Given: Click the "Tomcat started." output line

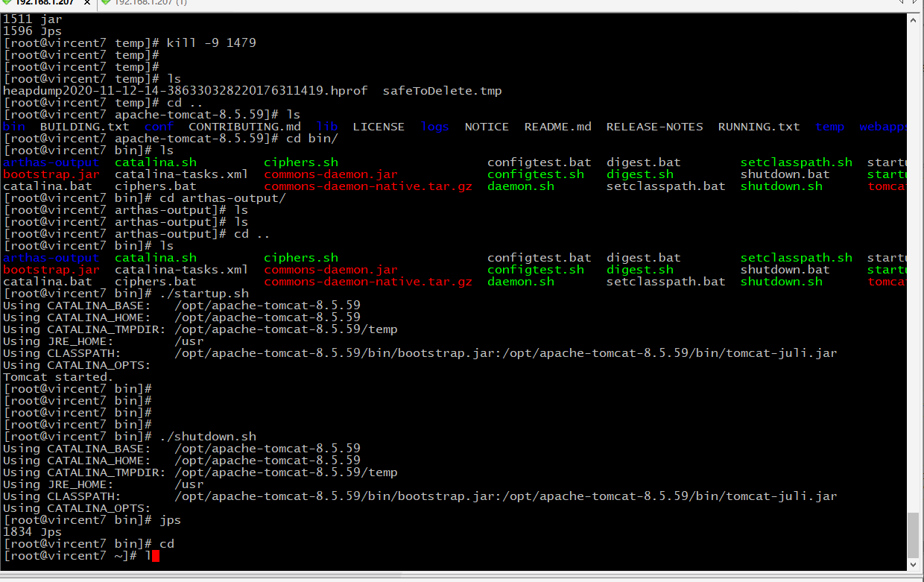Looking at the screenshot, I should click(x=58, y=377).
